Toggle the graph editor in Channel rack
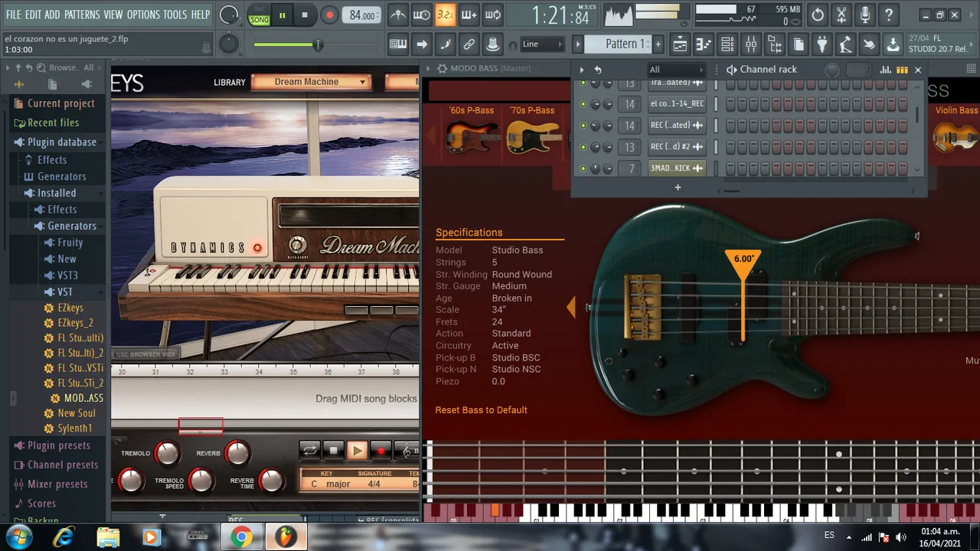The height and width of the screenshot is (551, 980). tap(886, 70)
